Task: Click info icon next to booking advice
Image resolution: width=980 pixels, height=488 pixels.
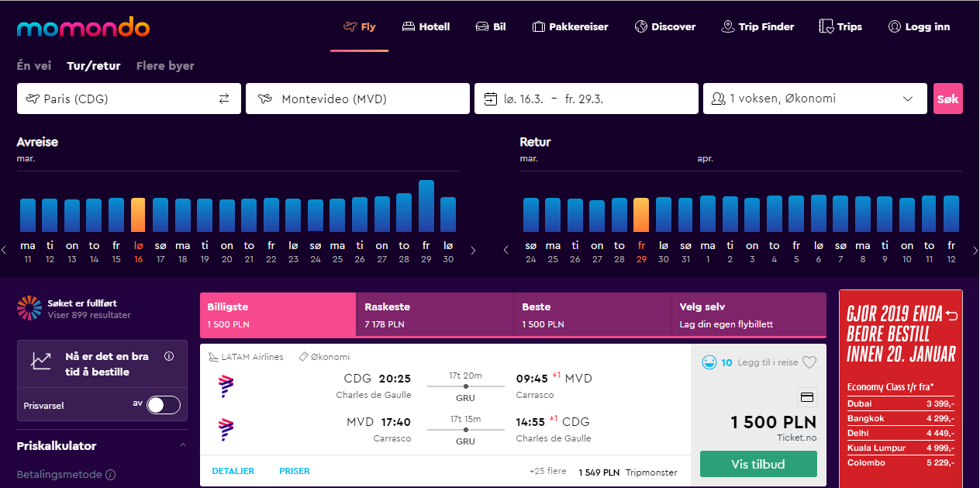Action: [x=169, y=357]
